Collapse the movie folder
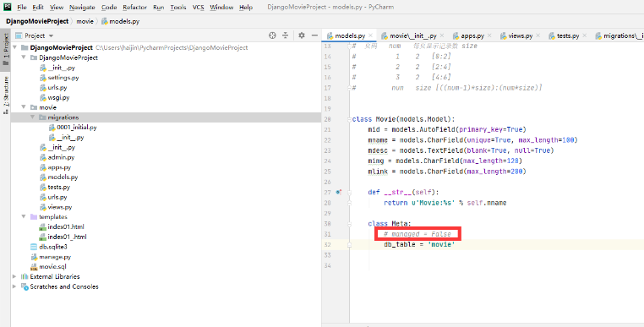Image resolution: width=644 pixels, height=327 pixels. coord(24,107)
